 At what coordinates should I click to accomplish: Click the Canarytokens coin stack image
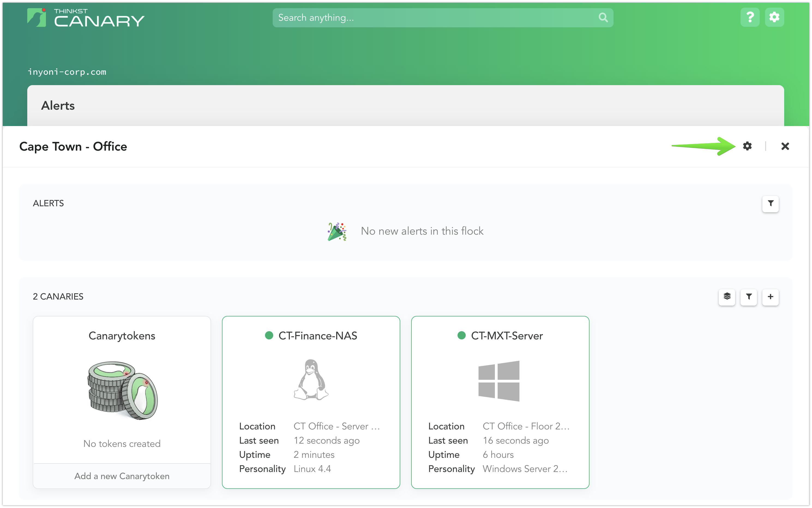pyautogui.click(x=122, y=390)
